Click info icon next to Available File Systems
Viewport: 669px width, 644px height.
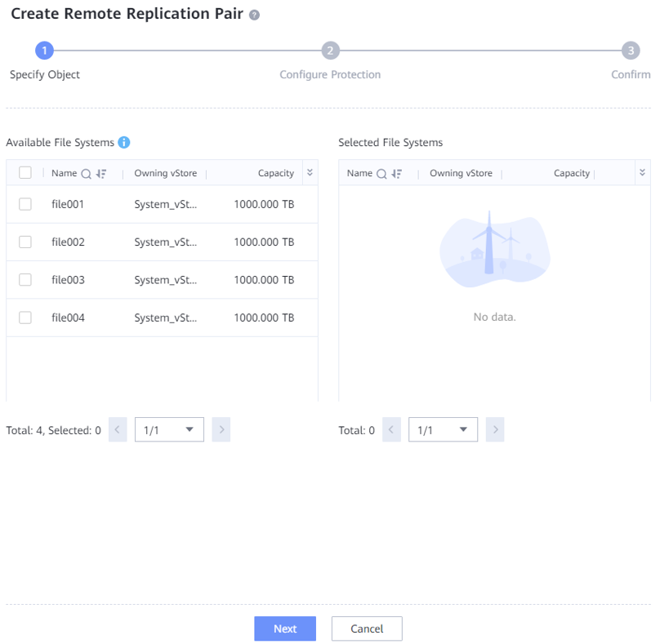click(124, 142)
